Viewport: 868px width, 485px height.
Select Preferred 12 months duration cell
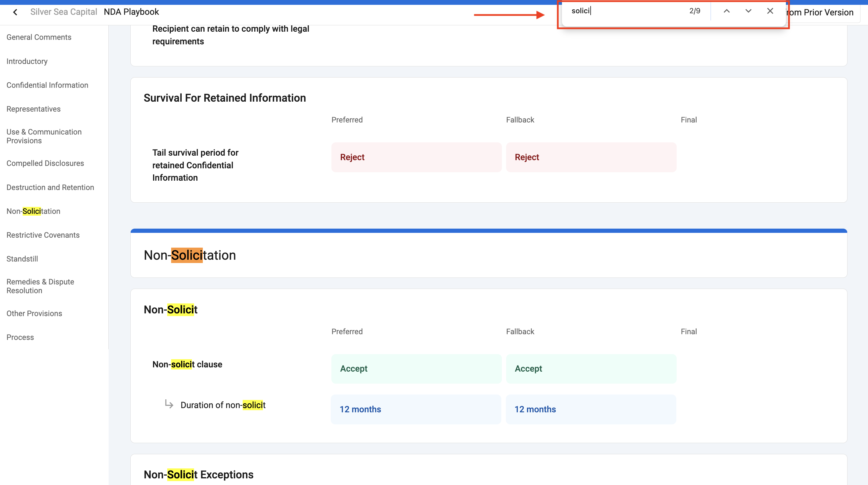pos(416,409)
